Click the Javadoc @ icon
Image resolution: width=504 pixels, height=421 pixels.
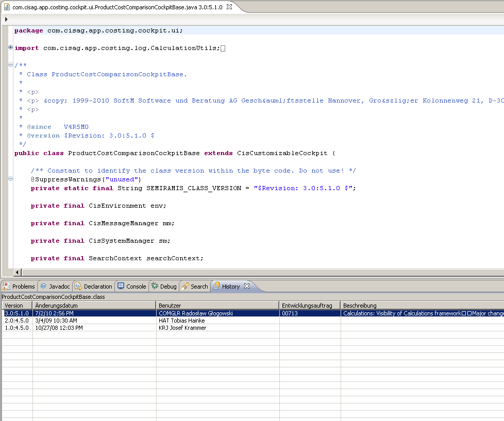(43, 287)
